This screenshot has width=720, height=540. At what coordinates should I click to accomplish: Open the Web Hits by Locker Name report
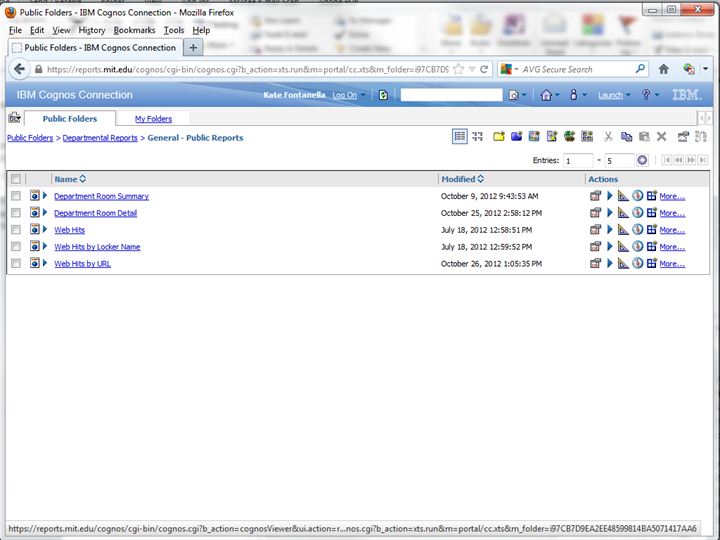(97, 247)
